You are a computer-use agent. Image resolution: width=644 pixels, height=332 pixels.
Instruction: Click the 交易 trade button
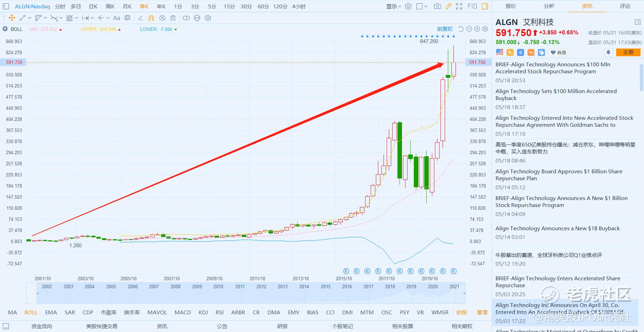click(x=628, y=52)
